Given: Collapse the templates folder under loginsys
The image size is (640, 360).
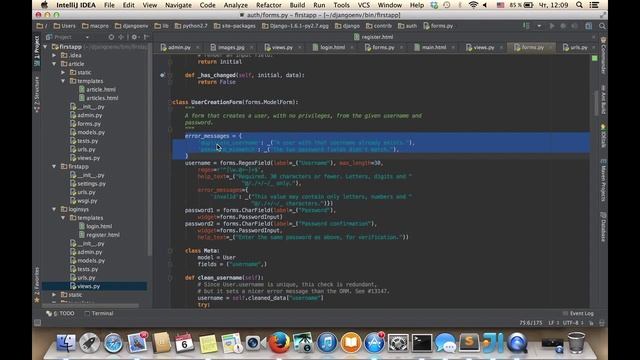Looking at the screenshot, I should pyautogui.click(x=63, y=218).
